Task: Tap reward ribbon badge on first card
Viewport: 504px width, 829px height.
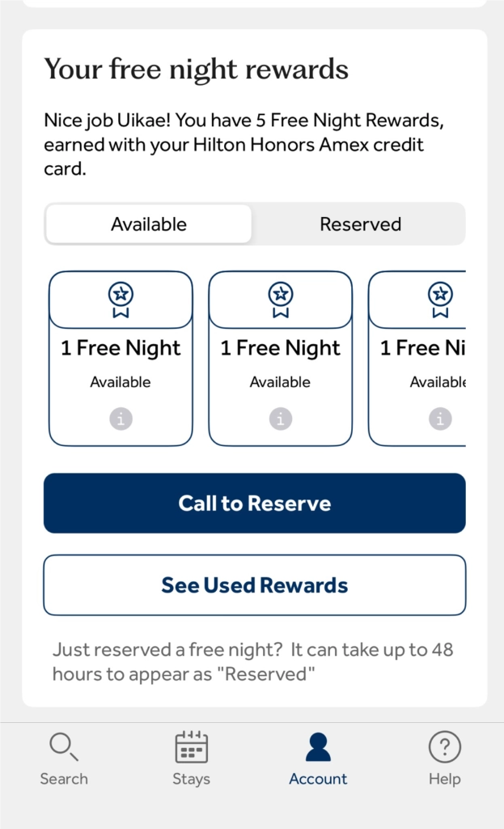Action: (x=121, y=300)
